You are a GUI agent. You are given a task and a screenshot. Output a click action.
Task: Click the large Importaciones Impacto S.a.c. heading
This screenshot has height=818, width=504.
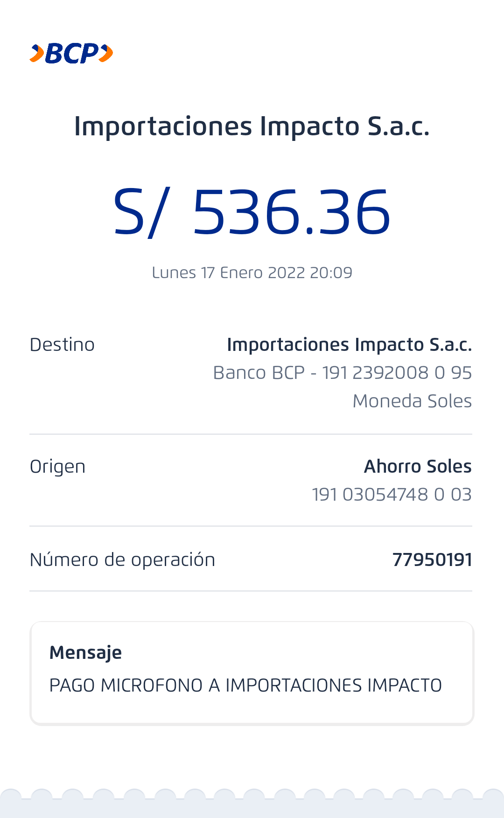[252, 126]
